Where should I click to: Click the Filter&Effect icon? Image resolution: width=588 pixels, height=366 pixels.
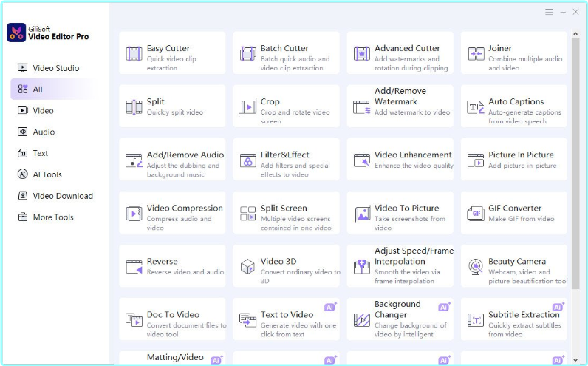248,160
